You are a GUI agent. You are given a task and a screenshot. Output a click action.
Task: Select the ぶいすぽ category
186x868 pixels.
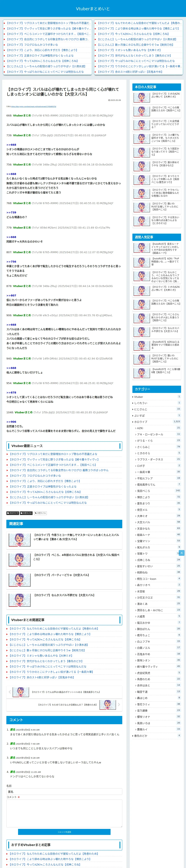(157, 415)
